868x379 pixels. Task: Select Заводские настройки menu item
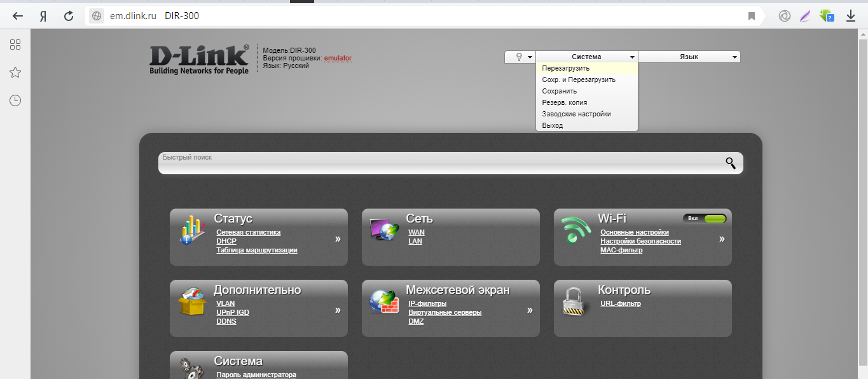coord(587,114)
